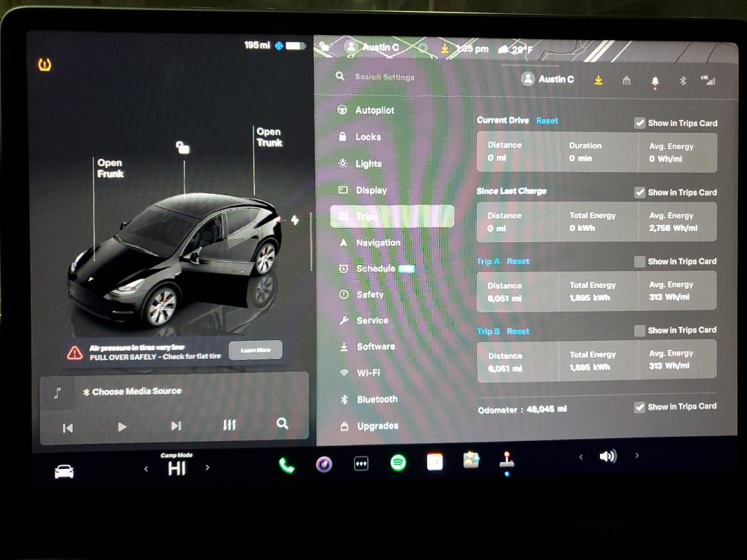Open Display settings
The width and height of the screenshot is (747, 560).
point(362,190)
